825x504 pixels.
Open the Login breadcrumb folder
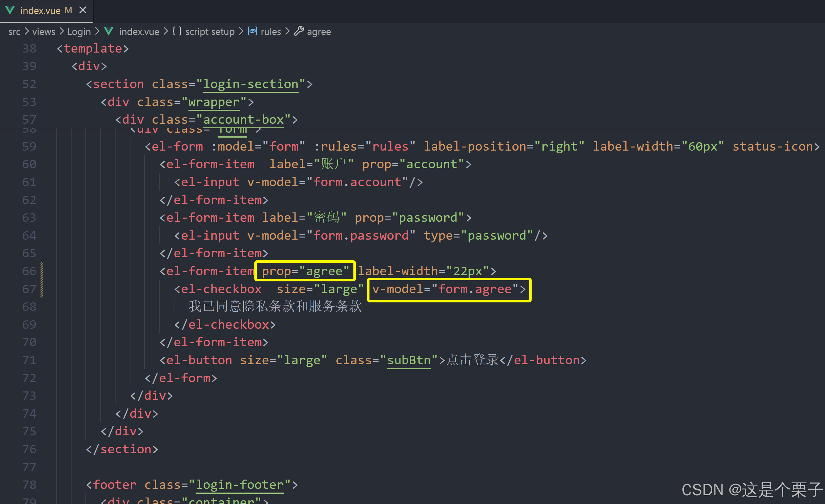(79, 32)
